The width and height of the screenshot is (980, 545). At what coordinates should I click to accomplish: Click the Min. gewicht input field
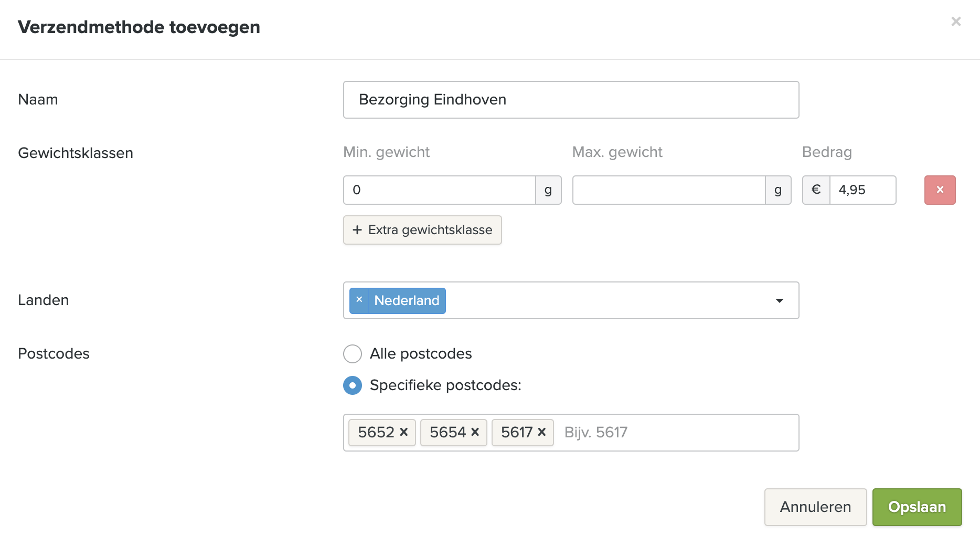pyautogui.click(x=440, y=190)
